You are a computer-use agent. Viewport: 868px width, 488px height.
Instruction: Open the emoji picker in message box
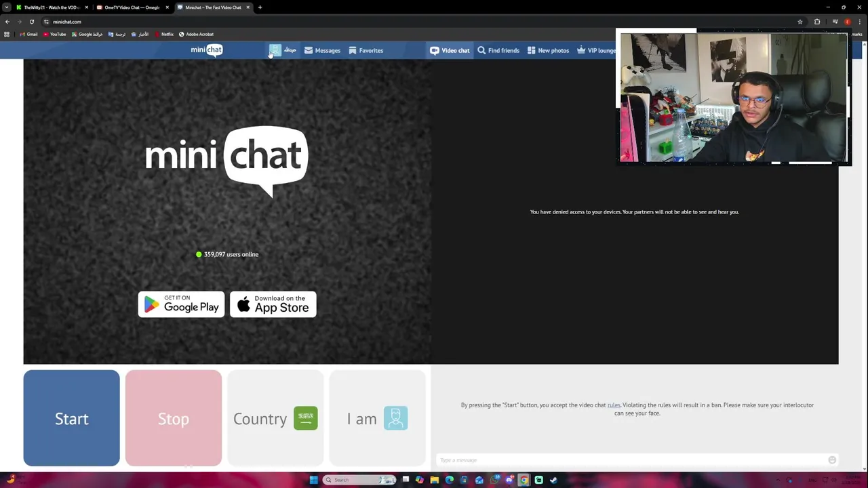pyautogui.click(x=832, y=460)
